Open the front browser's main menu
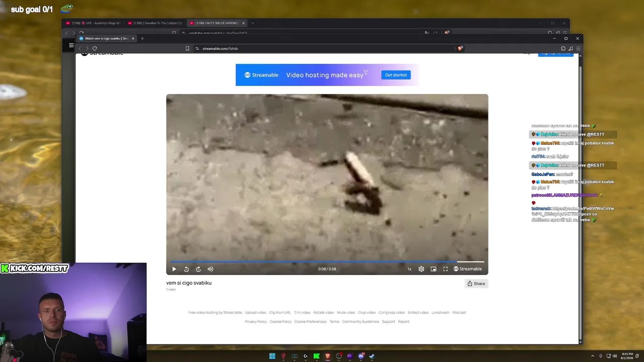Viewport: 644px width, 362px height. (578, 48)
